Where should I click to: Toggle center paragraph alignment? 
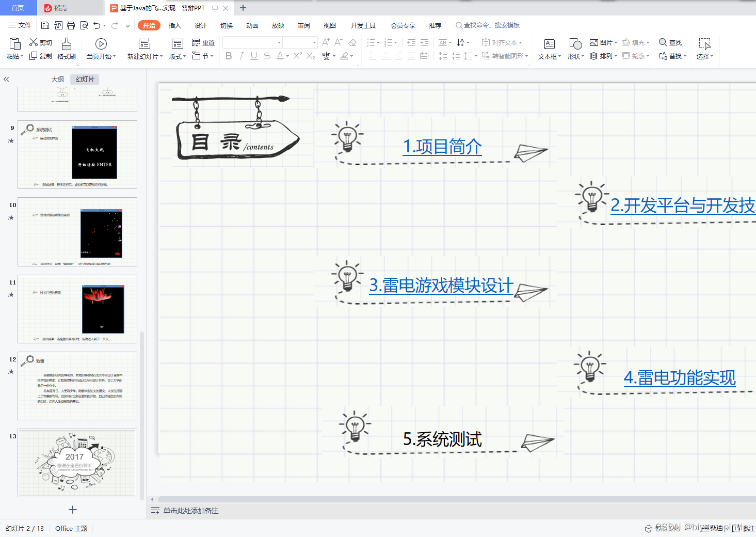point(385,56)
